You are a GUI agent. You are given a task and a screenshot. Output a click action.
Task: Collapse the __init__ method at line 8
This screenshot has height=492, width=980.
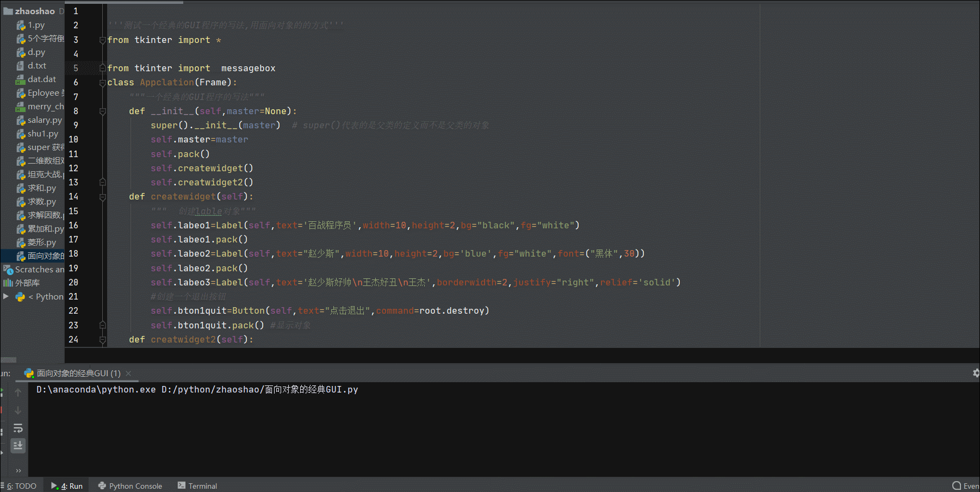(x=102, y=111)
